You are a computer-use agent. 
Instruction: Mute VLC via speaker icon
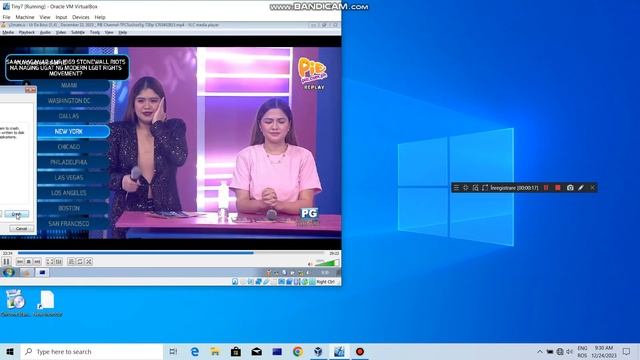(x=310, y=264)
